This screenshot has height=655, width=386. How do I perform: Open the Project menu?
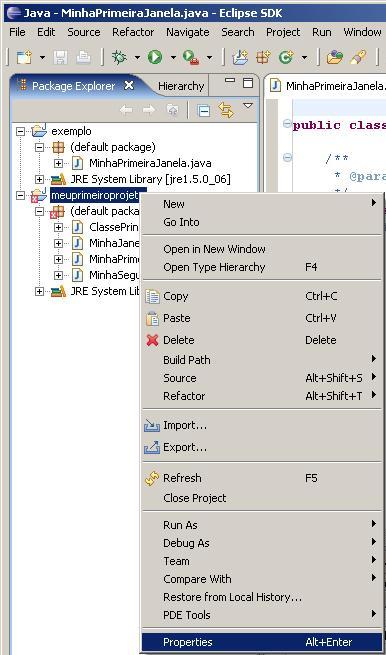point(283,32)
